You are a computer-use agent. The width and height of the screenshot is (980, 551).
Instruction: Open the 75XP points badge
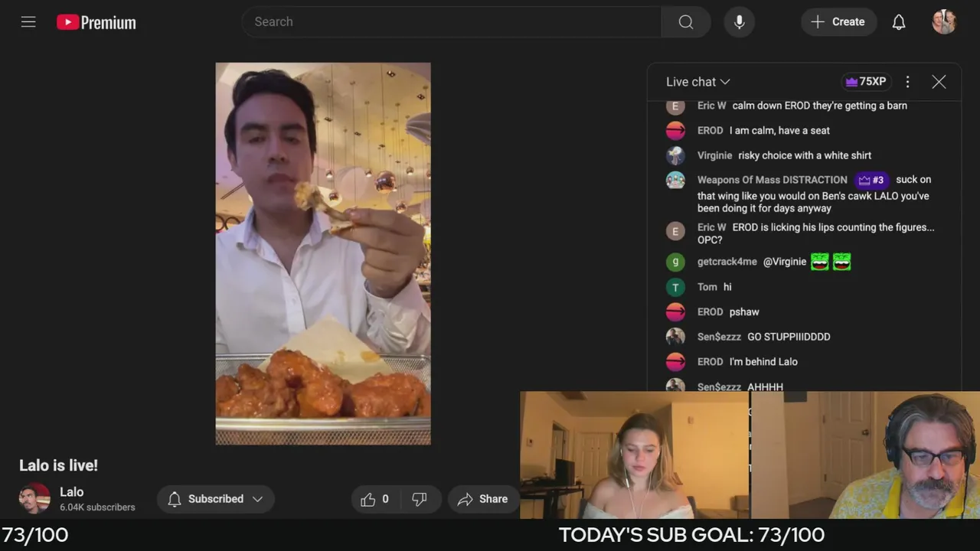tap(866, 82)
